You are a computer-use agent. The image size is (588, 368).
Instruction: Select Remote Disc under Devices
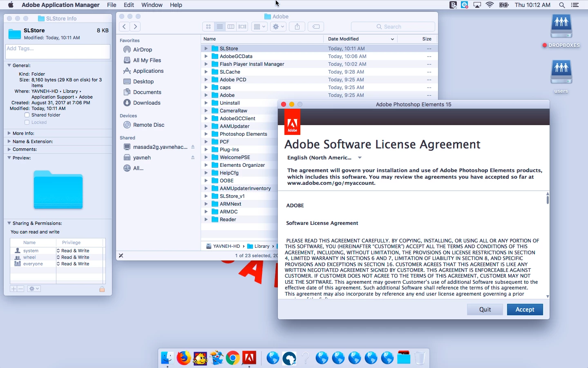pos(148,125)
